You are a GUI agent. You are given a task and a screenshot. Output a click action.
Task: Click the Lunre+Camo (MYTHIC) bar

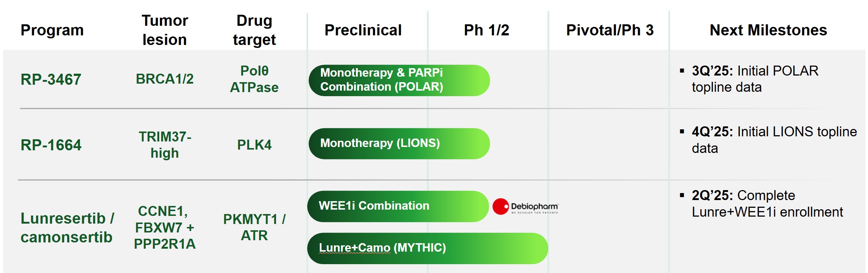(x=427, y=248)
